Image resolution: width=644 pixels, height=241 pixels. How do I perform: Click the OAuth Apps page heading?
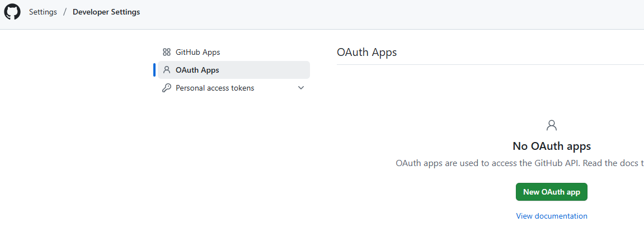(x=367, y=53)
